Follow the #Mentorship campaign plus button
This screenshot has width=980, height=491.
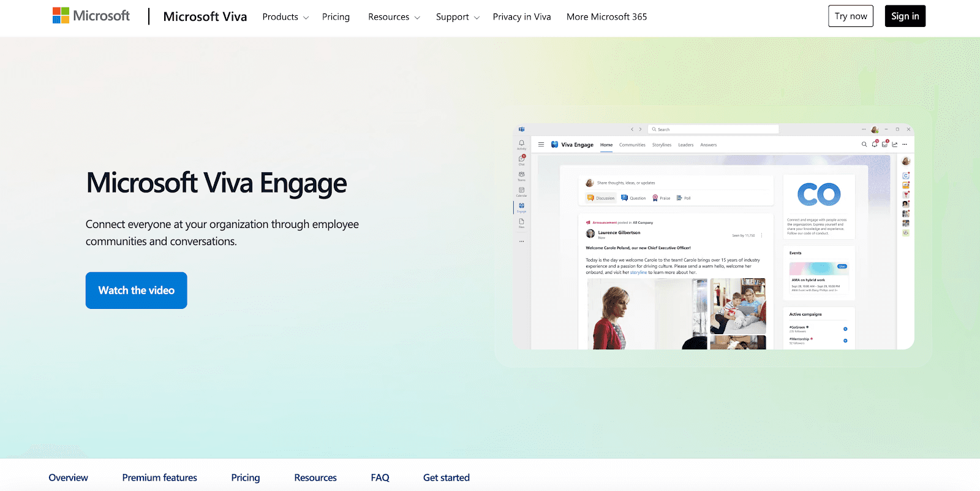pos(845,341)
